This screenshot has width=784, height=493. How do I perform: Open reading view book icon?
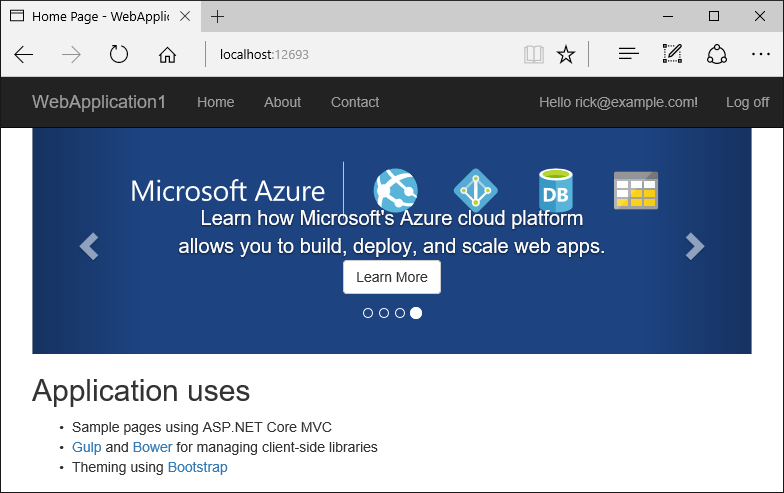pos(534,54)
